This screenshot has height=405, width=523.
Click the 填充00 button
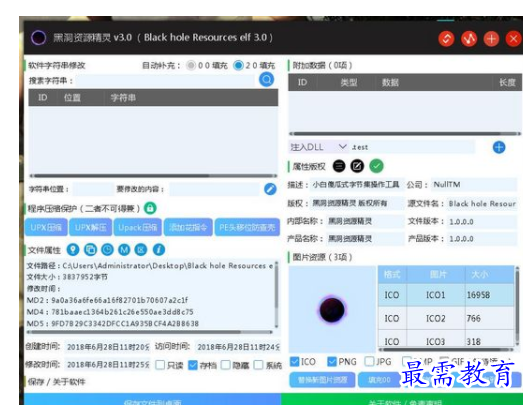point(379,380)
